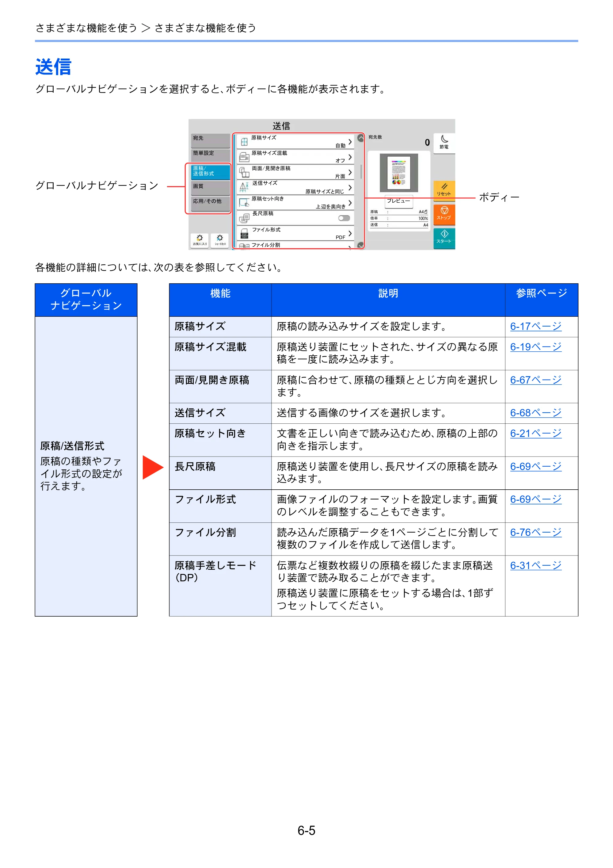Select the 宛先 navigation tab
Image resolution: width=613 pixels, height=868 pixels.
[x=211, y=141]
